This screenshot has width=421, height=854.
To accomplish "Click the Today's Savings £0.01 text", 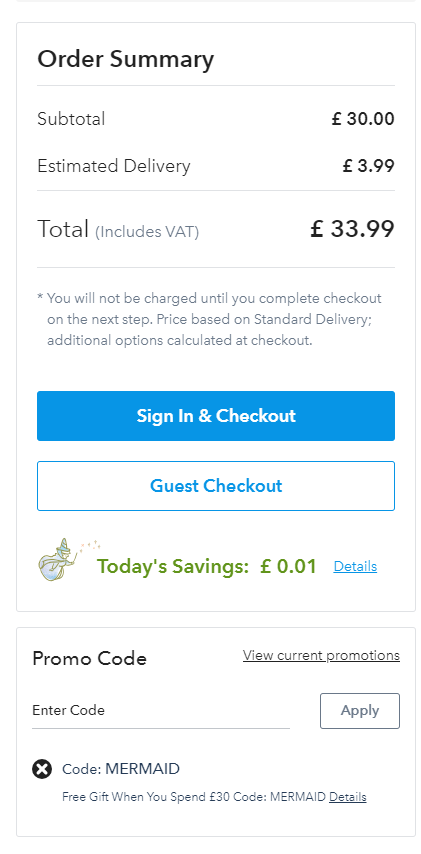I will pyautogui.click(x=207, y=566).
